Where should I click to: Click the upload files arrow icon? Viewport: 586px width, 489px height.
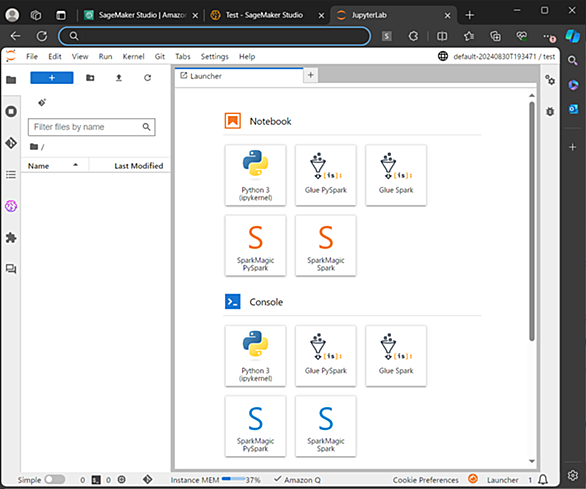[x=119, y=78]
